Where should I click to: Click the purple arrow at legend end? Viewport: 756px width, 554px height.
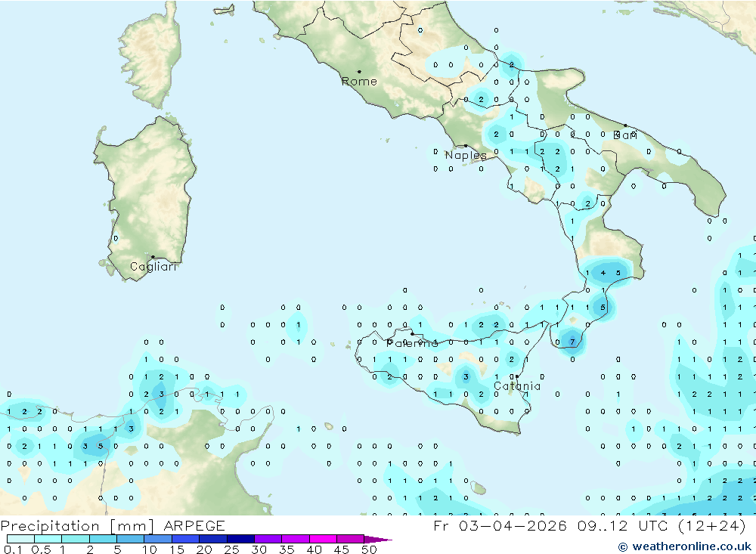point(378,539)
